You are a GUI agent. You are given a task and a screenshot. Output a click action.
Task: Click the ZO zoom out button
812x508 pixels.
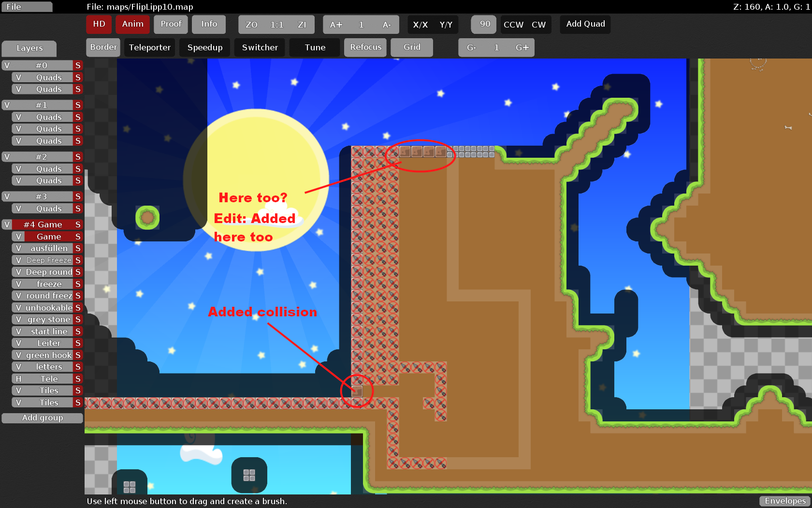251,25
